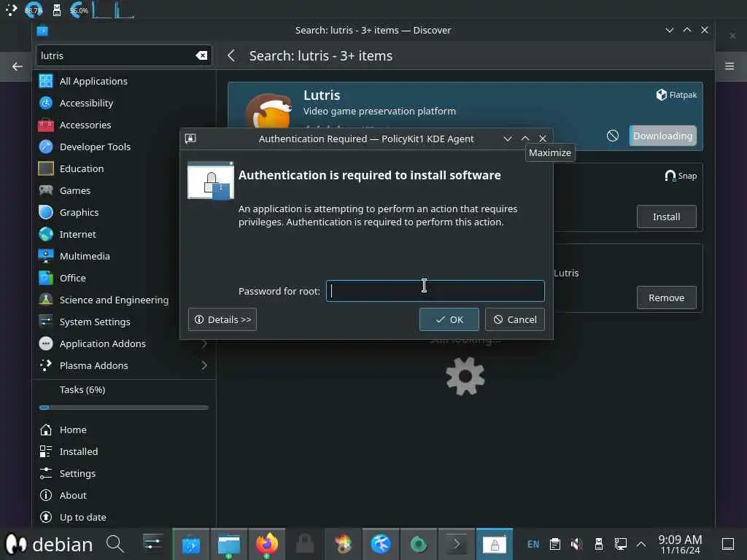Image resolution: width=747 pixels, height=560 pixels.
Task: Expand authentication Details section
Action: pyautogui.click(x=222, y=319)
